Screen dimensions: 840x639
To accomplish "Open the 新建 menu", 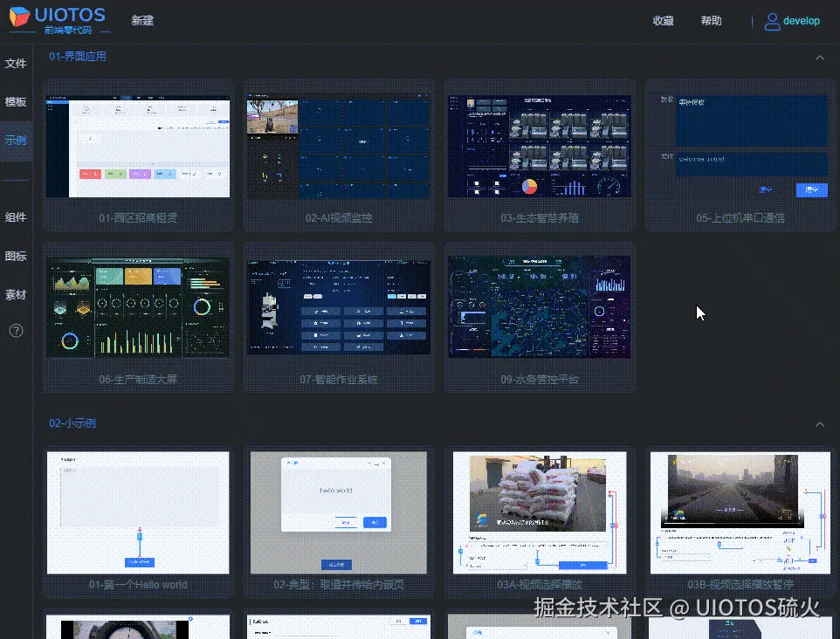I will pos(142,20).
